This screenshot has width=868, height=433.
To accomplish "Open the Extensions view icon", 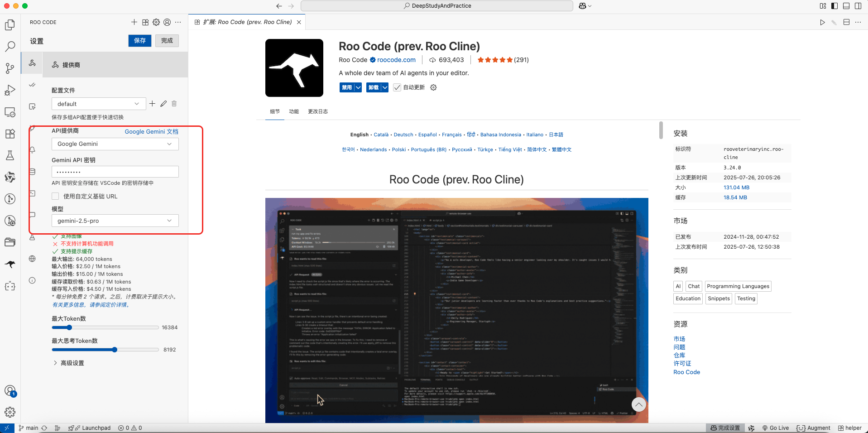I will click(x=10, y=134).
